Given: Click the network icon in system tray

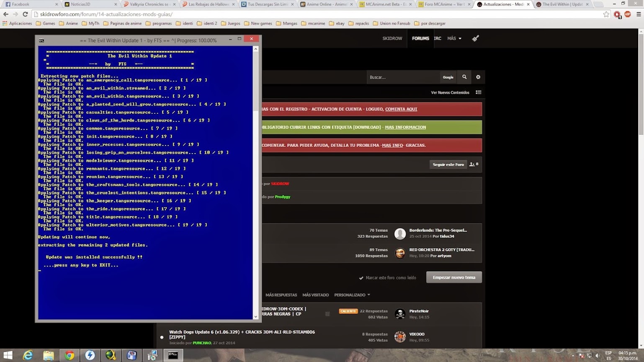Looking at the screenshot, I should click(x=590, y=356).
